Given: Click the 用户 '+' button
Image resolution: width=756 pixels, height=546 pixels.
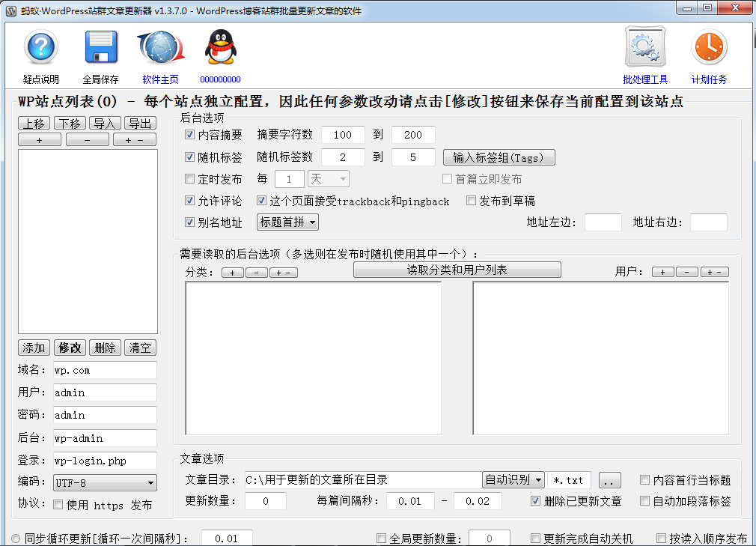Looking at the screenshot, I should click(x=663, y=272).
